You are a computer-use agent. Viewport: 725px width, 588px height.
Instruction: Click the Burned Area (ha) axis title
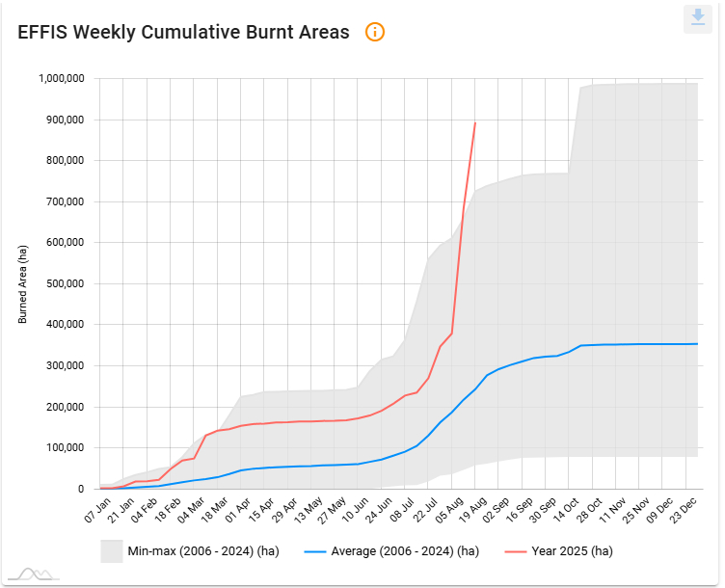pos(23,284)
